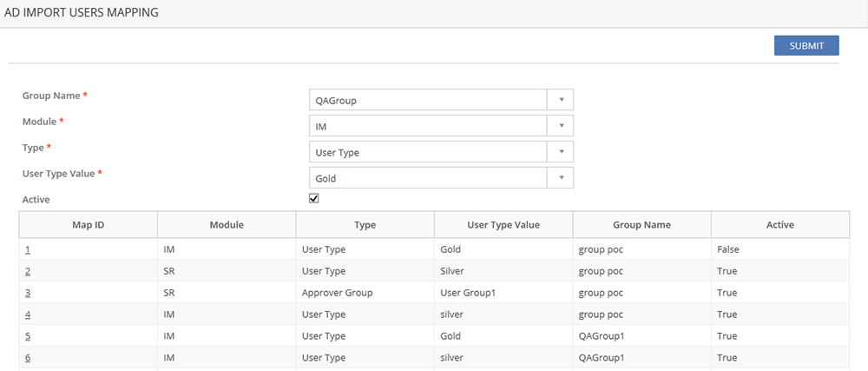Click the Module column header

pos(227,225)
